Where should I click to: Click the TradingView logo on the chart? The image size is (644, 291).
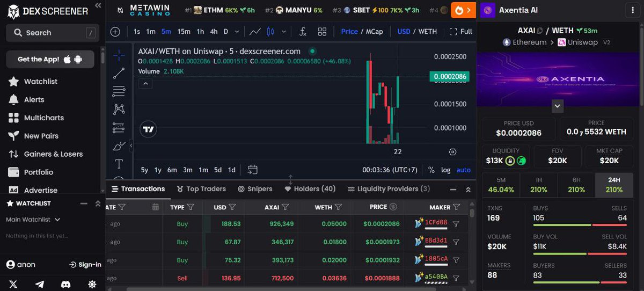coord(149,129)
